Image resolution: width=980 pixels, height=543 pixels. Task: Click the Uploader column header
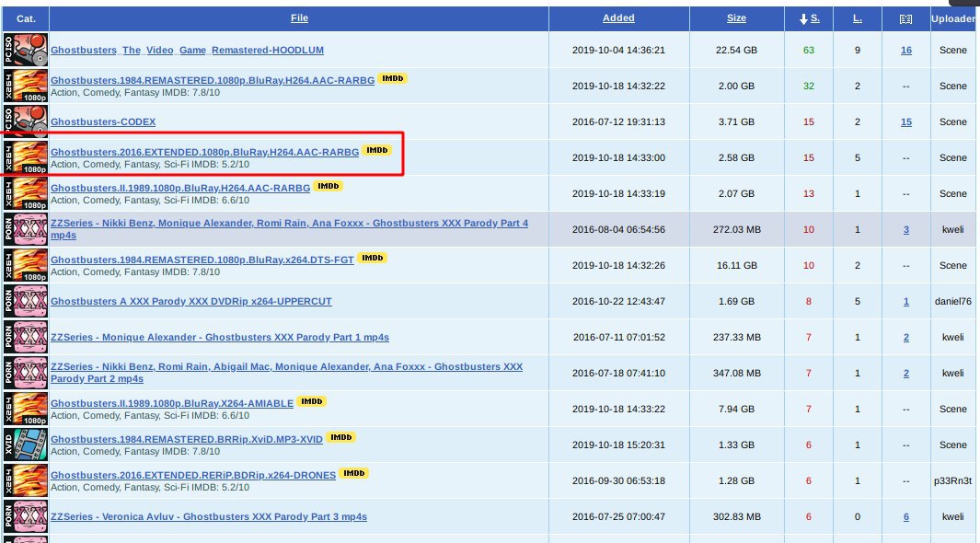click(x=953, y=18)
